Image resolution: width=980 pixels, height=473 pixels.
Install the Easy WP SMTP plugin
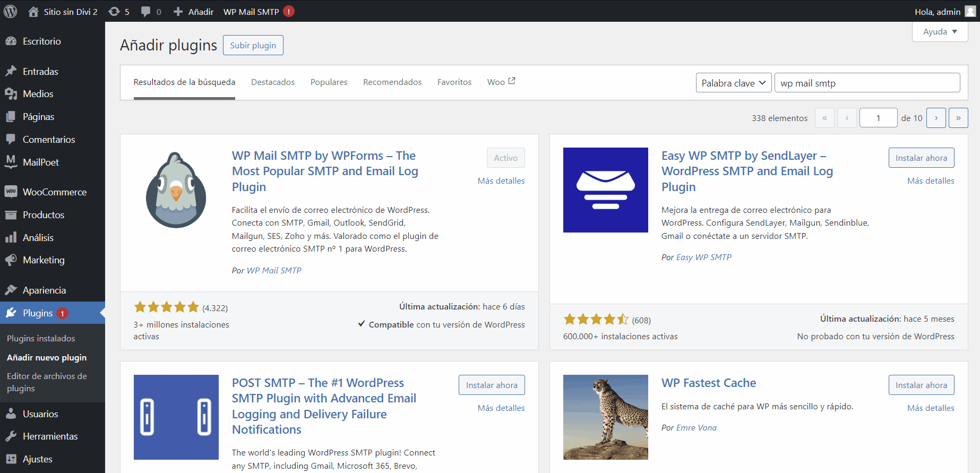pos(921,158)
